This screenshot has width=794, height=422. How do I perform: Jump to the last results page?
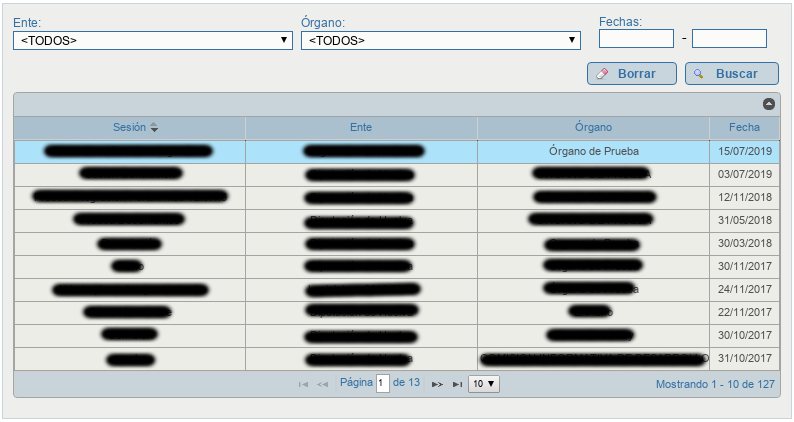[457, 385]
